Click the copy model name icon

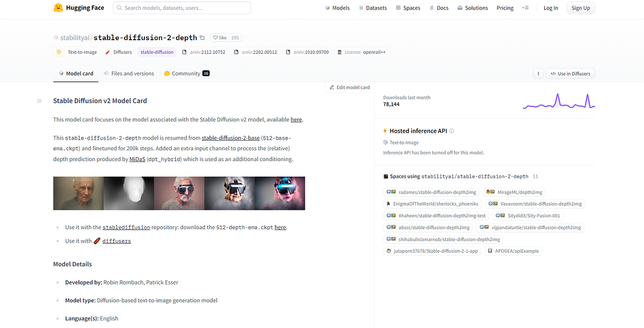(202, 38)
